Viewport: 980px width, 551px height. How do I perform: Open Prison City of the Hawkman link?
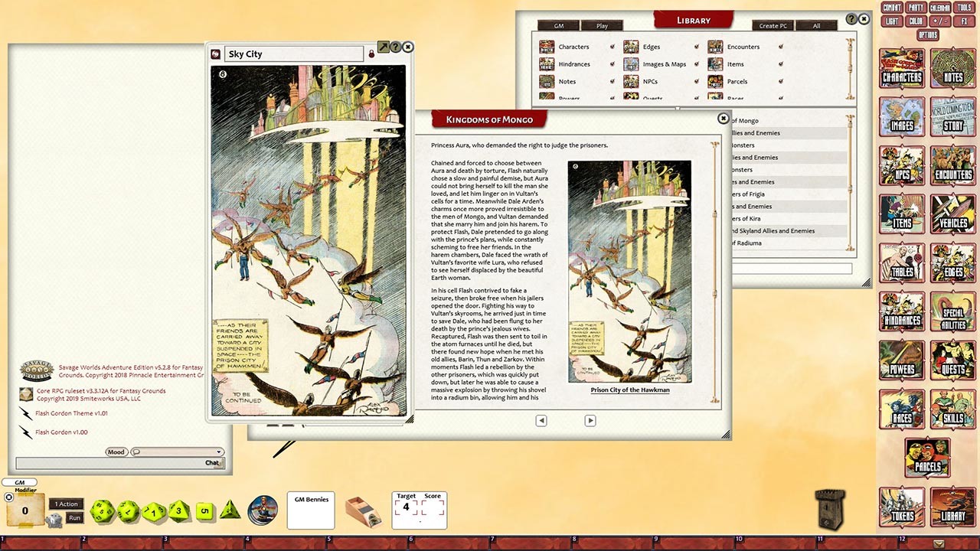[x=629, y=390]
